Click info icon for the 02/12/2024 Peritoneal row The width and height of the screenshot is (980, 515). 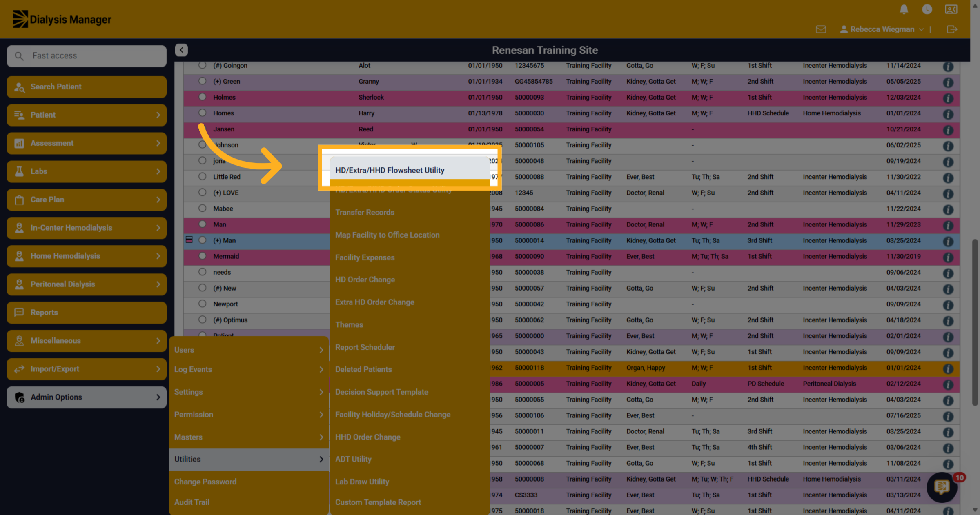pos(948,384)
